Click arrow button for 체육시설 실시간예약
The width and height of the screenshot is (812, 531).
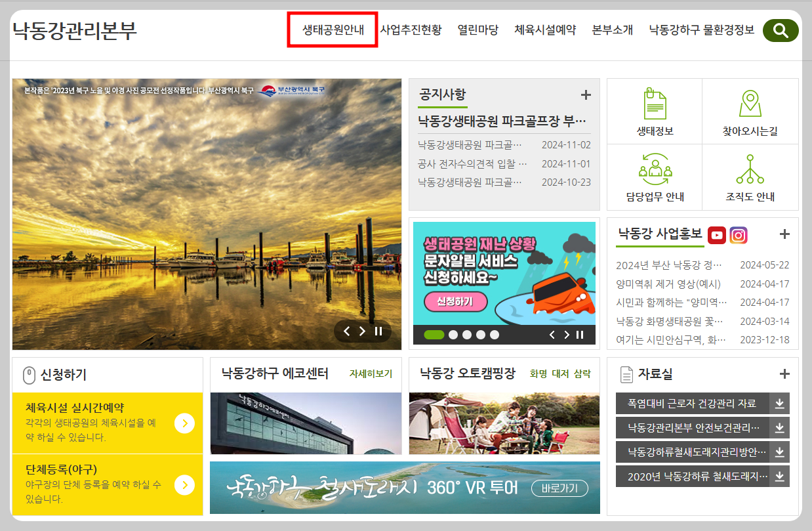[x=184, y=423]
